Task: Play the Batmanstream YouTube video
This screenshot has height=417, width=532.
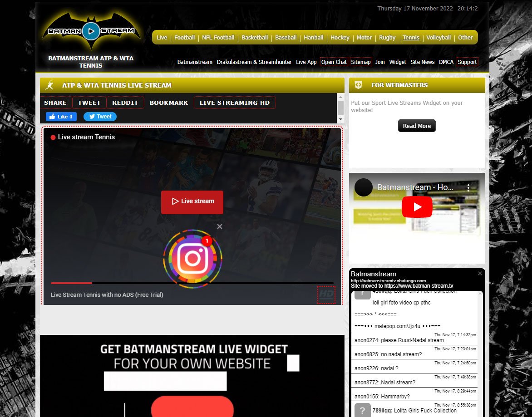Action: [417, 207]
